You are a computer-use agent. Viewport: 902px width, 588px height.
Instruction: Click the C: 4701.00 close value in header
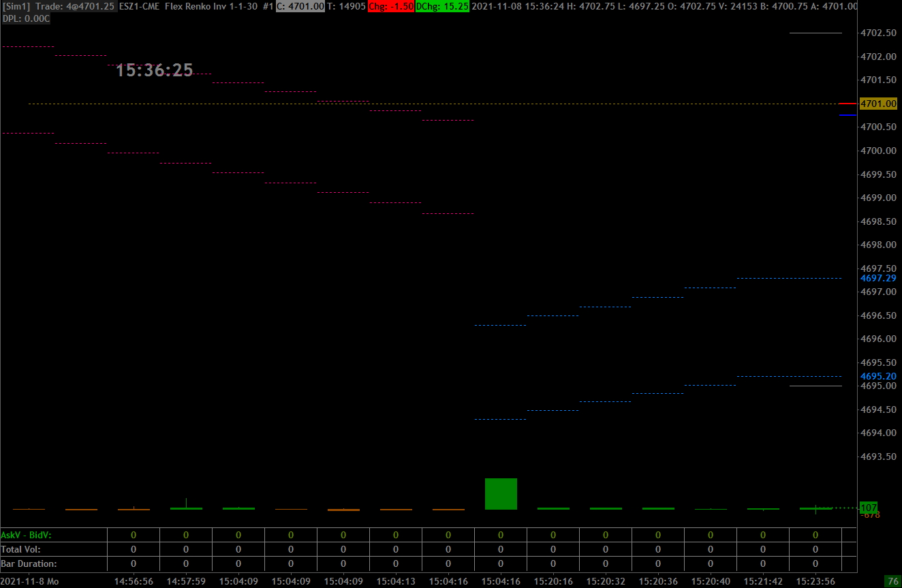[x=300, y=6]
